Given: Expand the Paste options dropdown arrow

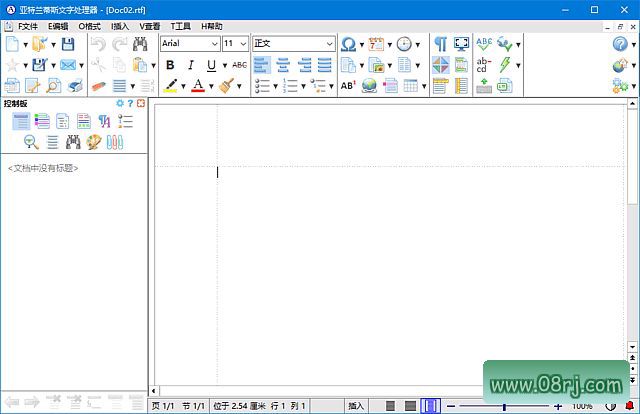Looking at the screenshot, I should (x=153, y=65).
